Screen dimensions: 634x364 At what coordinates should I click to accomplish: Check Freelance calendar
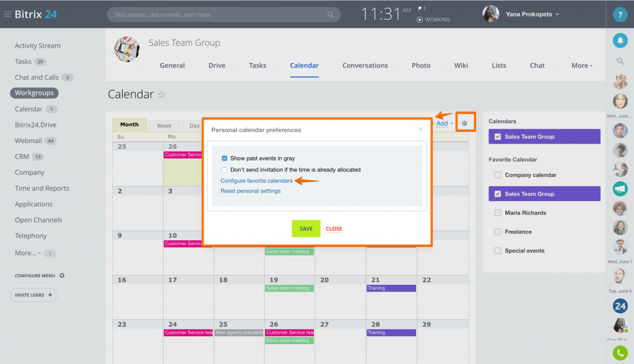pyautogui.click(x=498, y=232)
